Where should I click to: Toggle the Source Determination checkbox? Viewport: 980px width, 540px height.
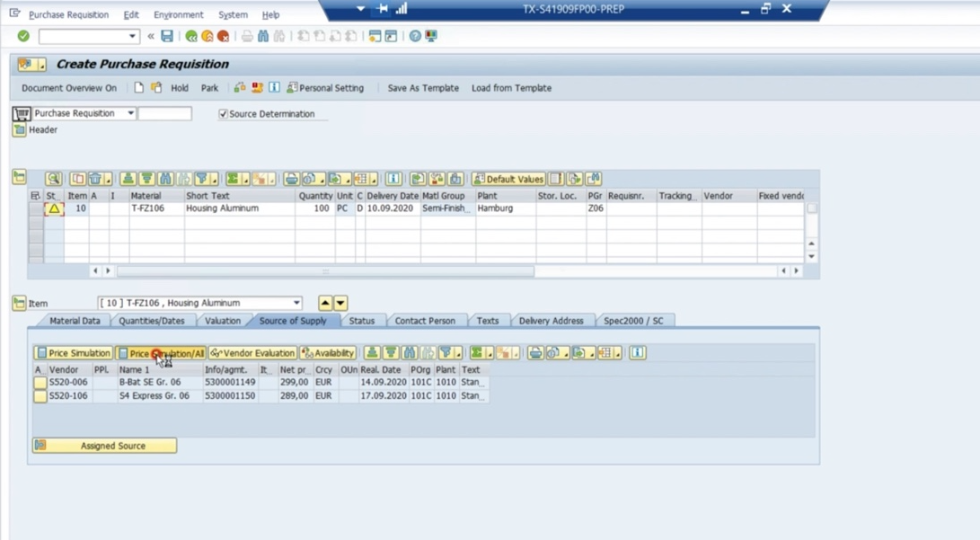coord(223,114)
